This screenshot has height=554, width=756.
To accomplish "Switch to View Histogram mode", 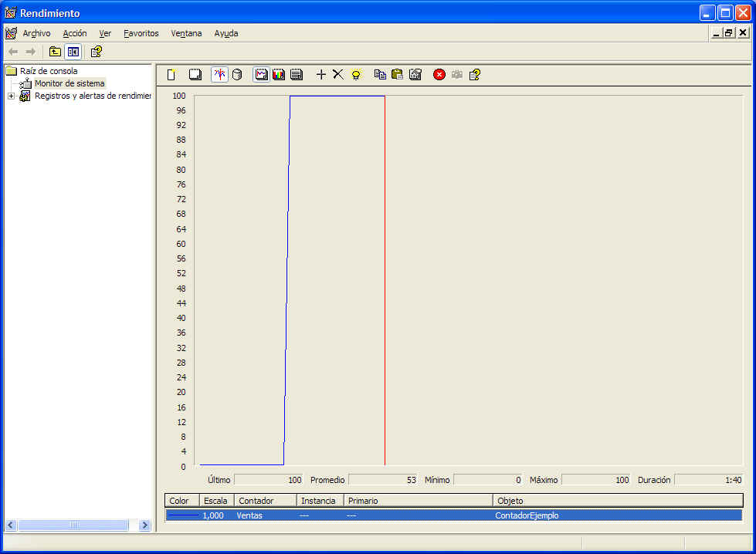I will pos(279,75).
